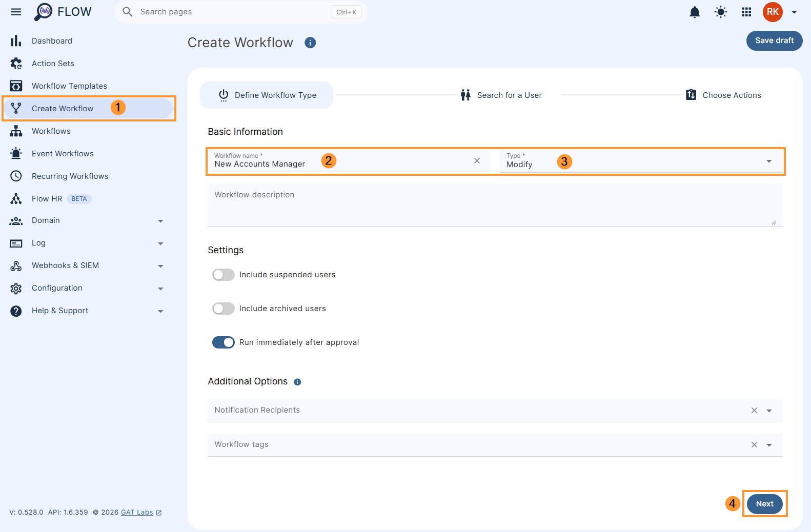Select Create Workflow in the sidebar
The width and height of the screenshot is (811, 532).
(x=88, y=109)
